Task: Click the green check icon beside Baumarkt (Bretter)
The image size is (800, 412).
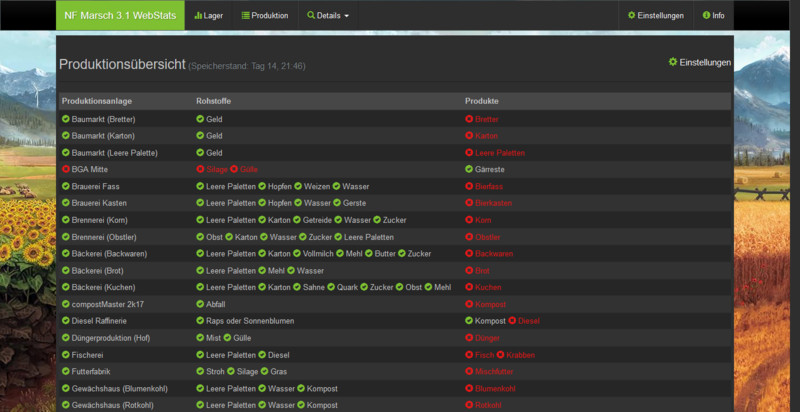Action: click(x=66, y=119)
